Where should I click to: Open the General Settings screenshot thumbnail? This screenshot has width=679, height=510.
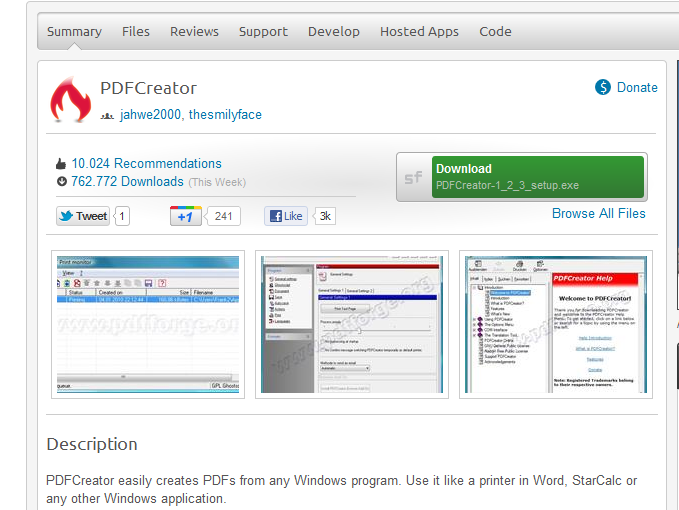352,324
